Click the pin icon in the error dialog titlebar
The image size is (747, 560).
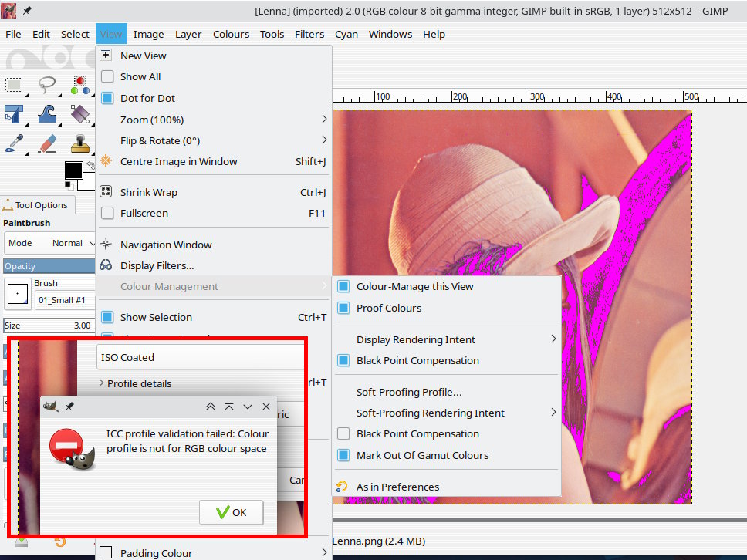coord(69,407)
